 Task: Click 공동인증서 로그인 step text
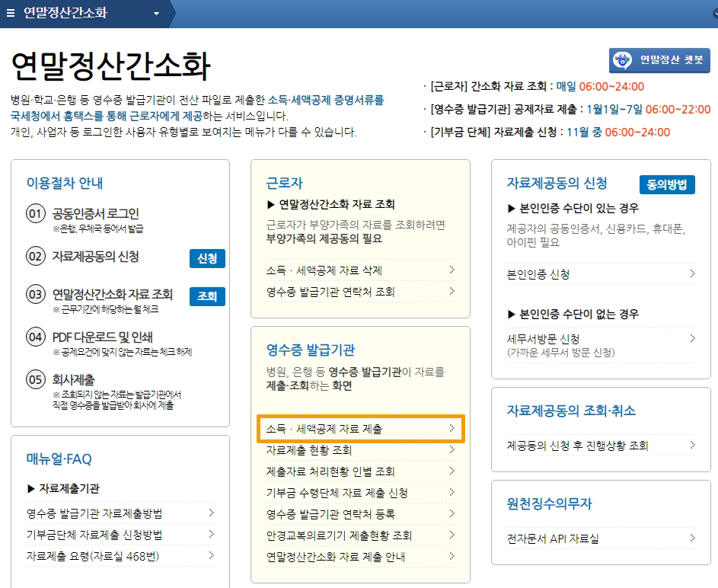(x=96, y=213)
